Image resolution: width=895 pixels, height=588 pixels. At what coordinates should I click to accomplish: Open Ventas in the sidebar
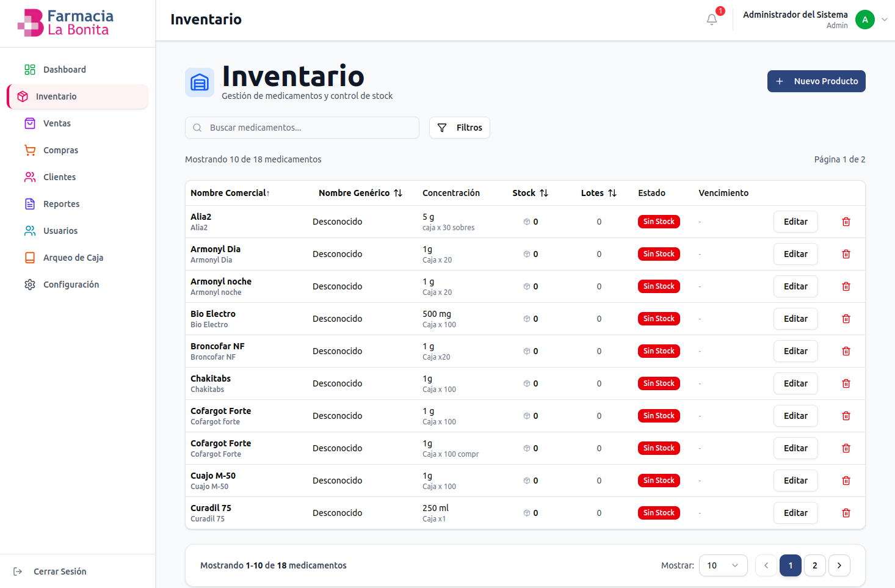pos(57,123)
